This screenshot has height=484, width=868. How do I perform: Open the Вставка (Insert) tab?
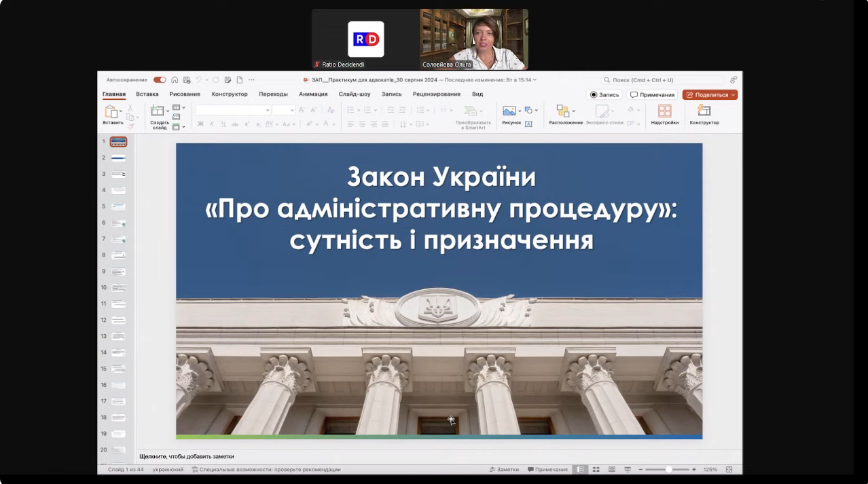coord(147,94)
